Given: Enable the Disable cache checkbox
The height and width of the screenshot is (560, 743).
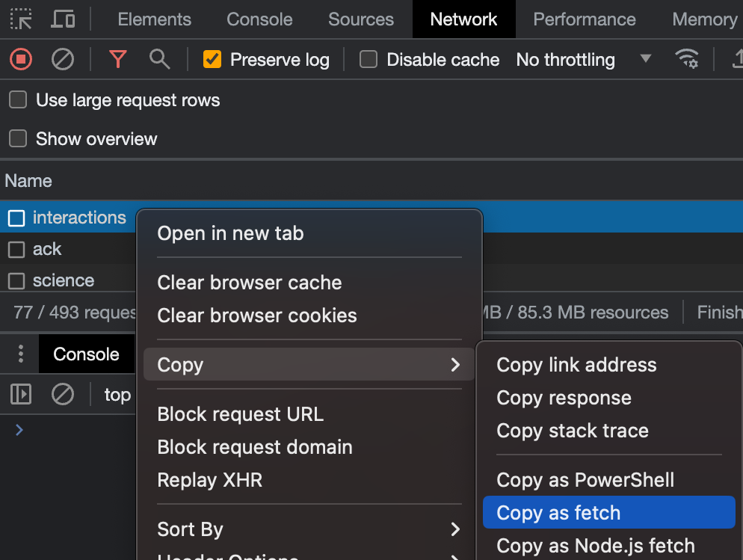Looking at the screenshot, I should coord(369,60).
